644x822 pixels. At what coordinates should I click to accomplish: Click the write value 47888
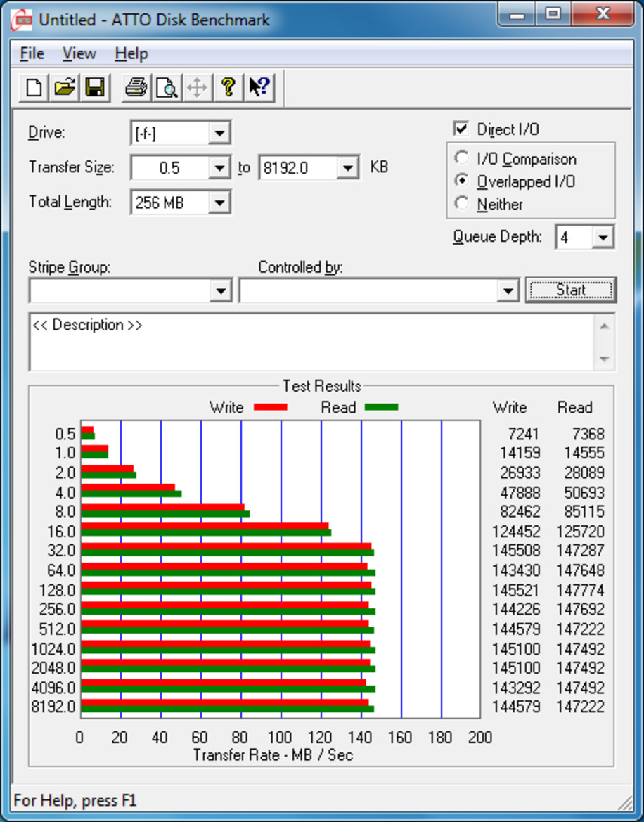coord(520,493)
